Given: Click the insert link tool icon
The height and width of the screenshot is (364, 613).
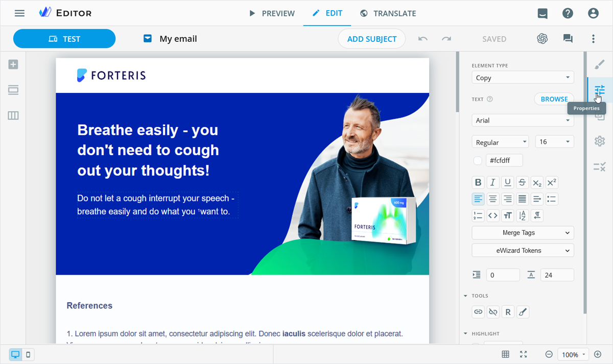Looking at the screenshot, I should [478, 311].
